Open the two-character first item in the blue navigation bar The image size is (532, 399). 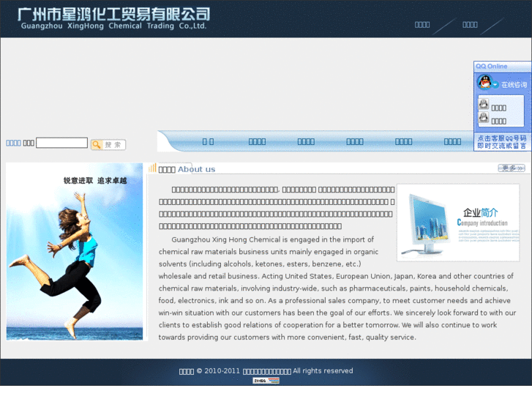click(208, 141)
